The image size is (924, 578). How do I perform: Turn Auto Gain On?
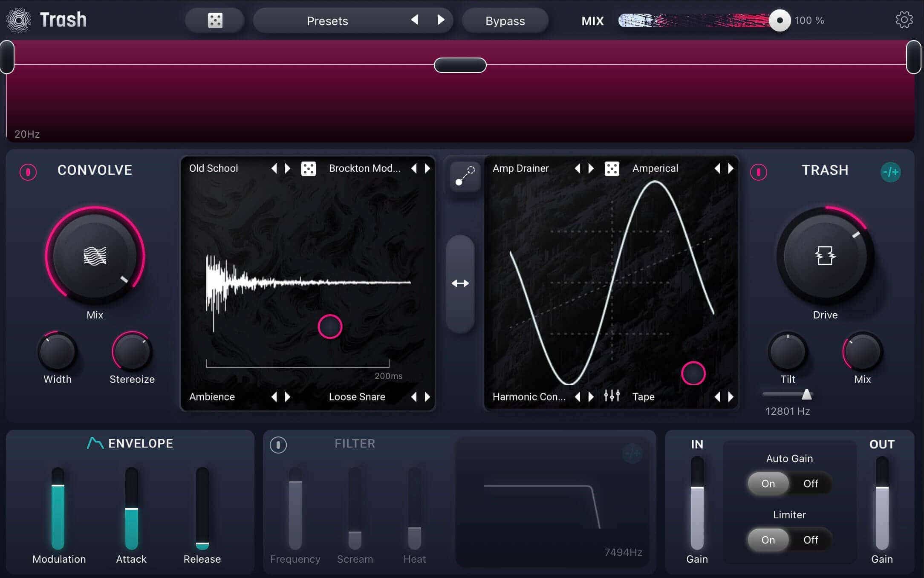(768, 483)
